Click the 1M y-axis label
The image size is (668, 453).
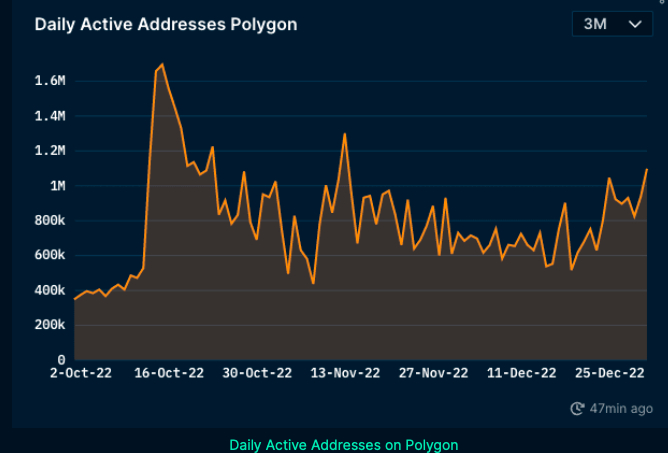(x=58, y=186)
